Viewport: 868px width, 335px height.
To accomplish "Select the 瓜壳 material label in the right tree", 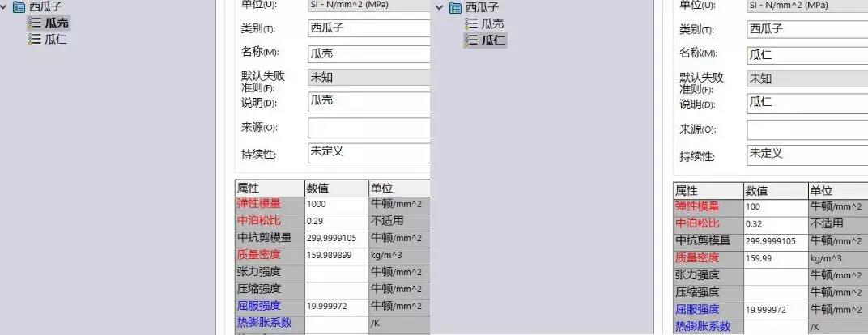I will [x=492, y=24].
